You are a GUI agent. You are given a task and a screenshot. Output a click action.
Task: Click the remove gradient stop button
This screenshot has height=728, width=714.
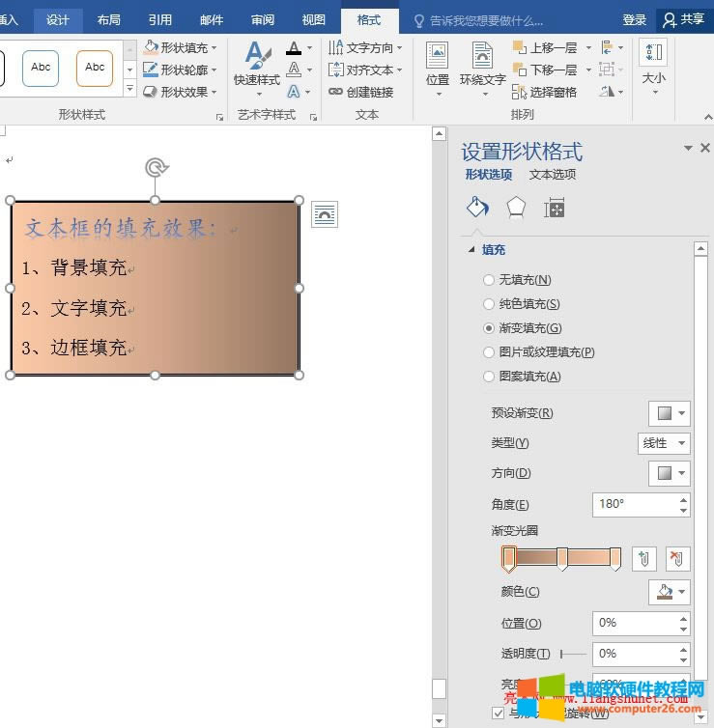(x=678, y=559)
